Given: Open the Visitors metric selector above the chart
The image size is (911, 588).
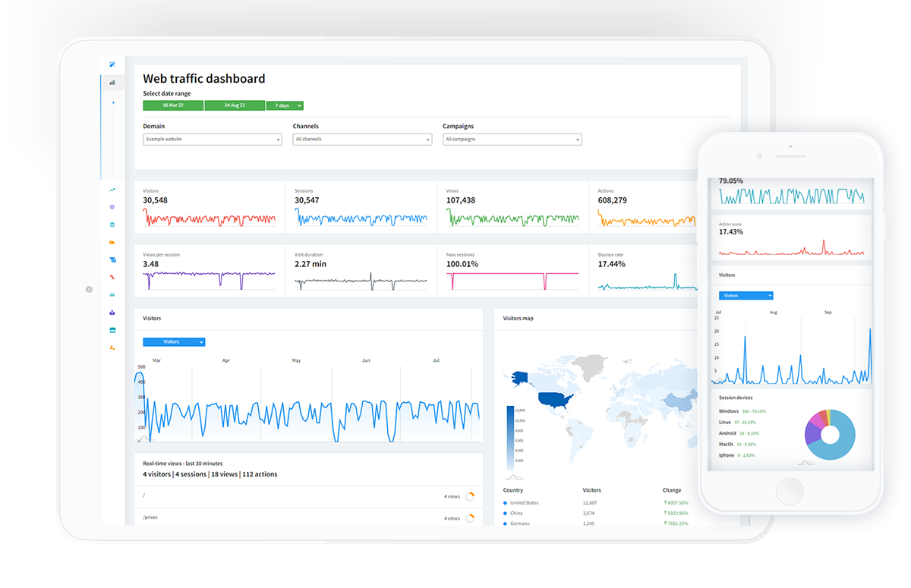Looking at the screenshot, I should (x=174, y=342).
